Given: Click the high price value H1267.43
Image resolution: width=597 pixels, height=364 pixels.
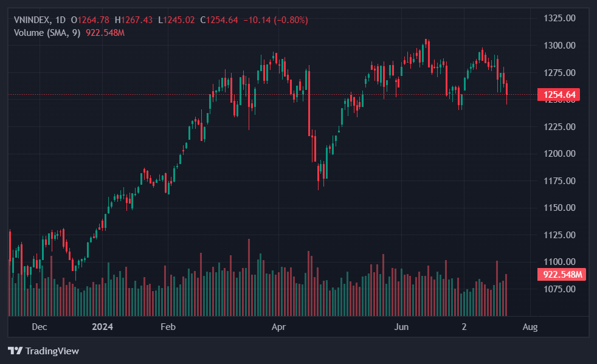Looking at the screenshot, I should 134,20.
